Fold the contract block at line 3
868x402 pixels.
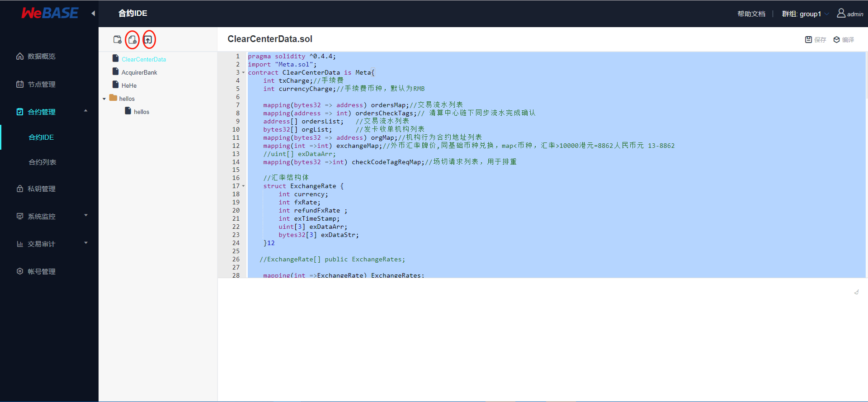244,73
